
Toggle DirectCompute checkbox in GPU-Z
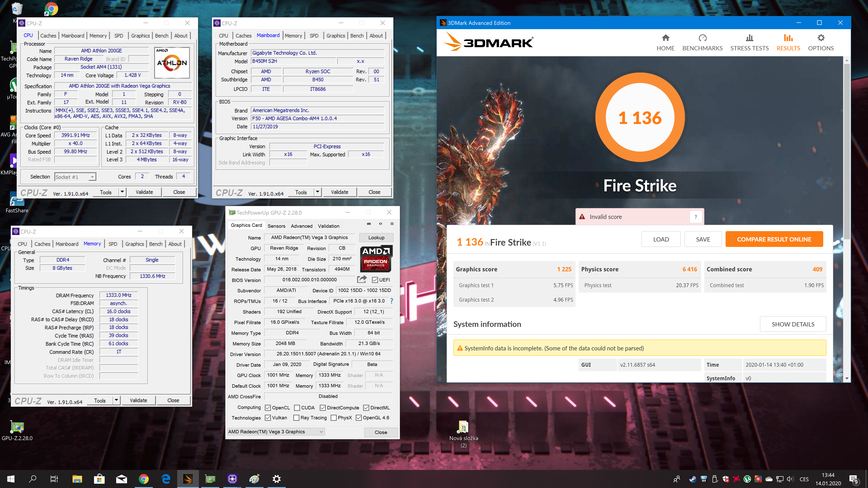click(323, 408)
